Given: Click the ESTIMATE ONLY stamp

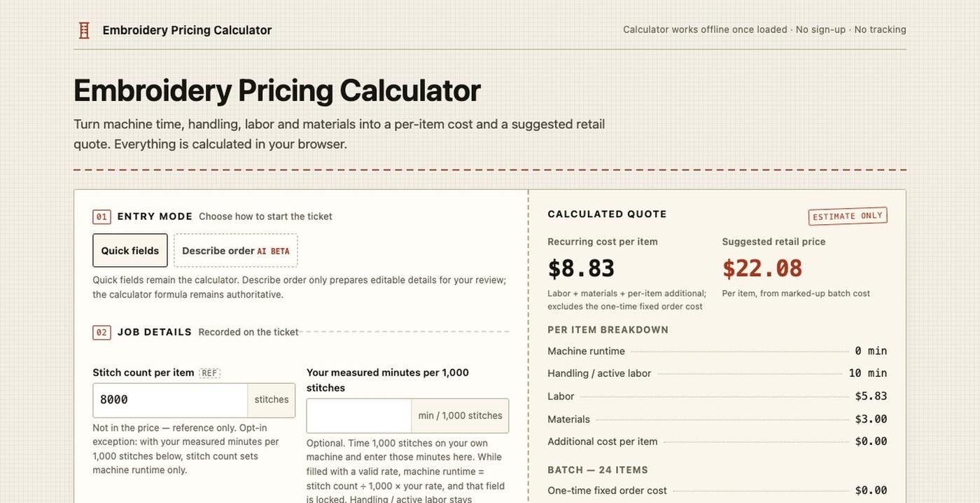Looking at the screenshot, I should pyautogui.click(x=848, y=216).
